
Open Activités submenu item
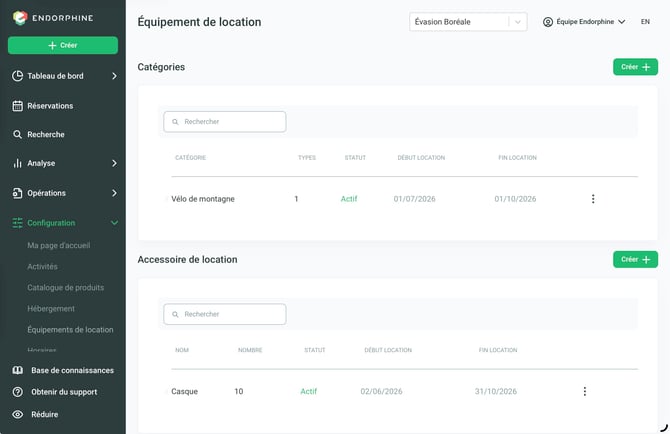42,267
